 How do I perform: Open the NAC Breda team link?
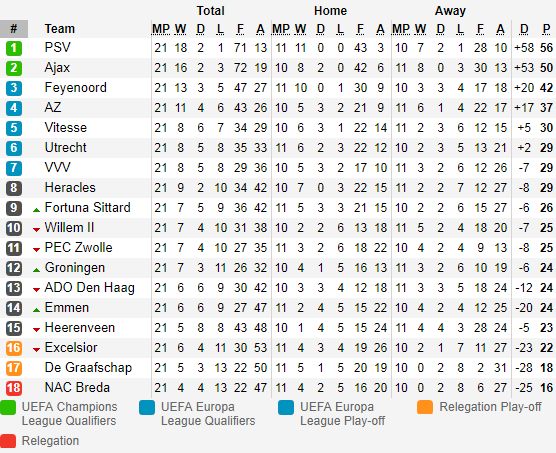[x=77, y=387]
